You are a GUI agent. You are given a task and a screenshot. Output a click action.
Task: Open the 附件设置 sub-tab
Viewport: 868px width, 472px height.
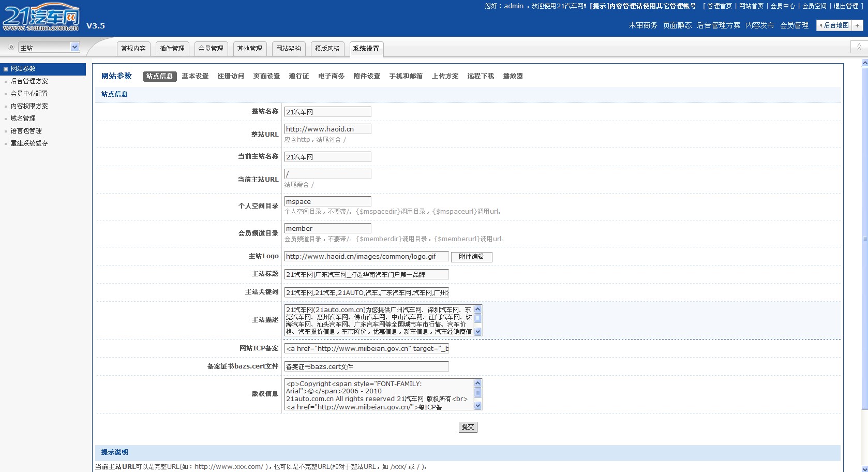coord(367,76)
